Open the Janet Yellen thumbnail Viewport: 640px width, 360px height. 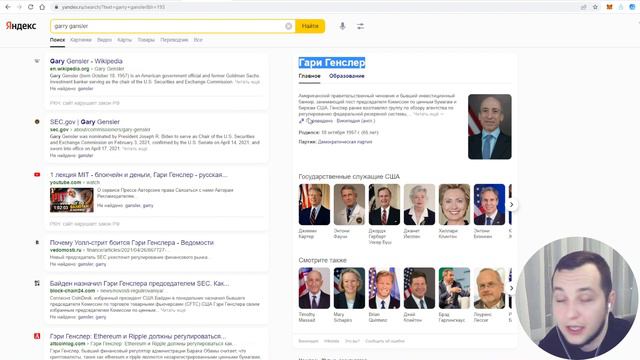click(419, 204)
